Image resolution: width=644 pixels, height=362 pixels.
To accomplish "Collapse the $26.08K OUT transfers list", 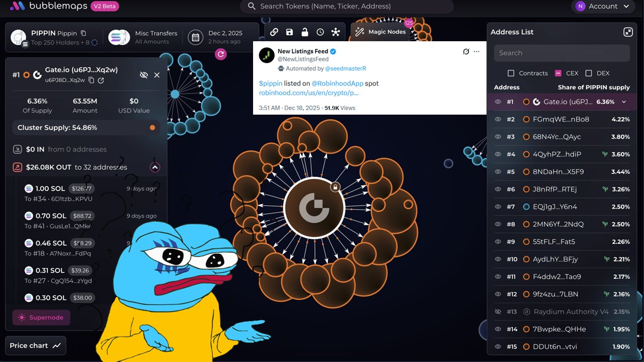I will (155, 167).
